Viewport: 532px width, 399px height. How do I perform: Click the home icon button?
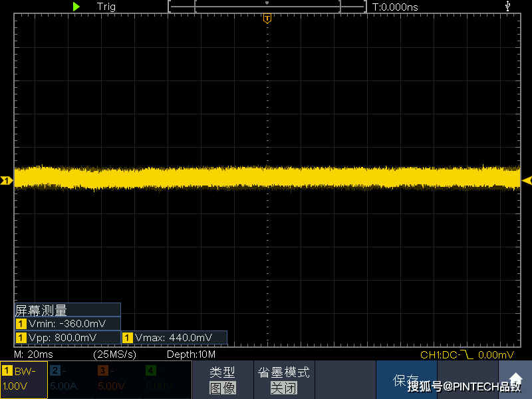tap(515, 379)
